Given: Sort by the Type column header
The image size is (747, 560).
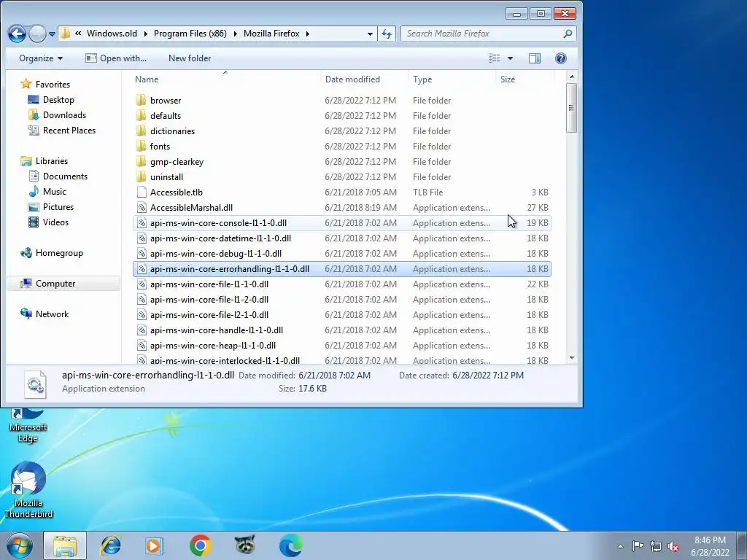Looking at the screenshot, I should (x=452, y=79).
